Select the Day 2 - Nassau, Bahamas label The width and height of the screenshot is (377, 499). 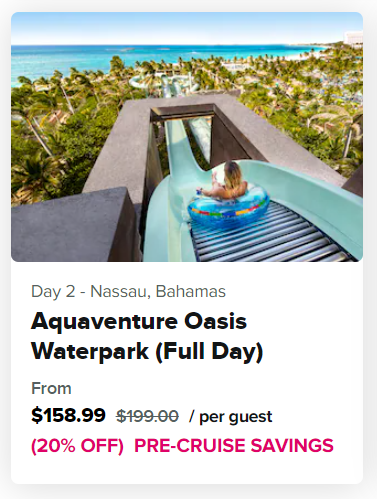click(128, 291)
